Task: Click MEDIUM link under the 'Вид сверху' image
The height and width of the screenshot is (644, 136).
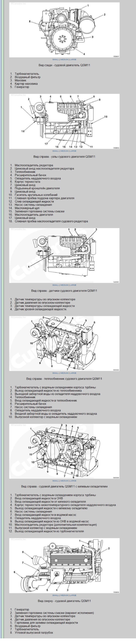Action: [64, 595]
